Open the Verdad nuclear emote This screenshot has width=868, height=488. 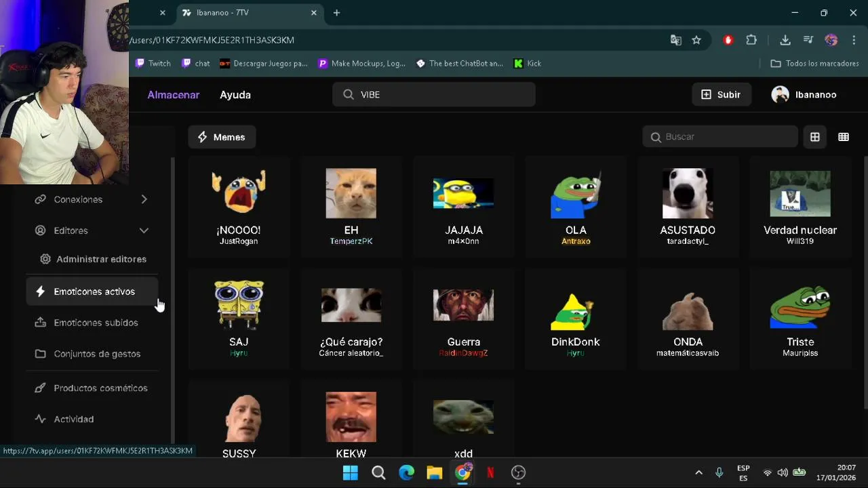800,207
